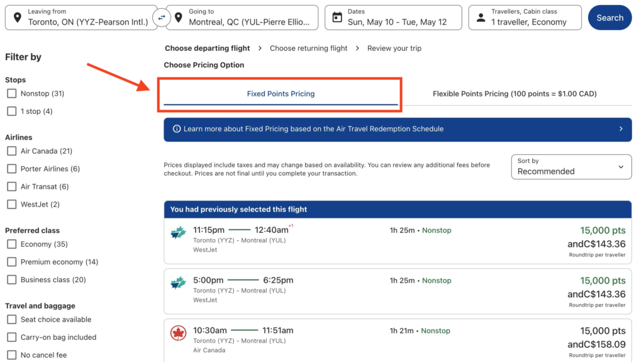This screenshot has width=644, height=362.
Task: Switch to Fixed Points Pricing tab
Action: tap(280, 94)
